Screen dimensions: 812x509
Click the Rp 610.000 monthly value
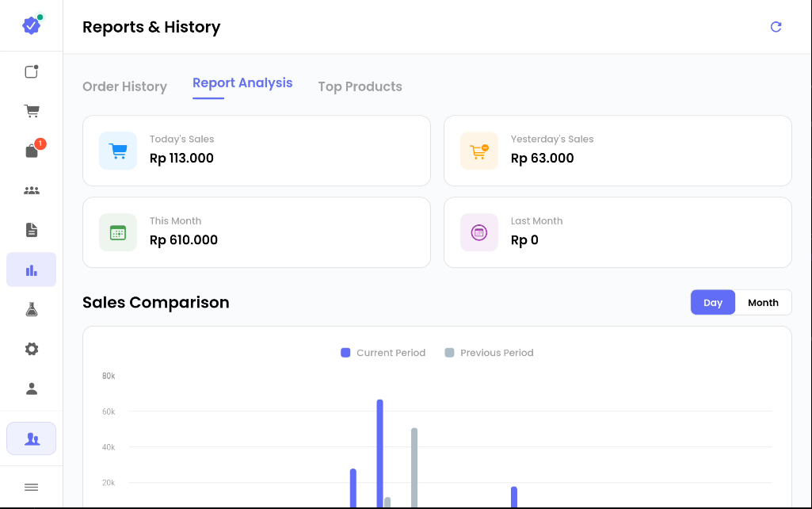click(x=184, y=240)
